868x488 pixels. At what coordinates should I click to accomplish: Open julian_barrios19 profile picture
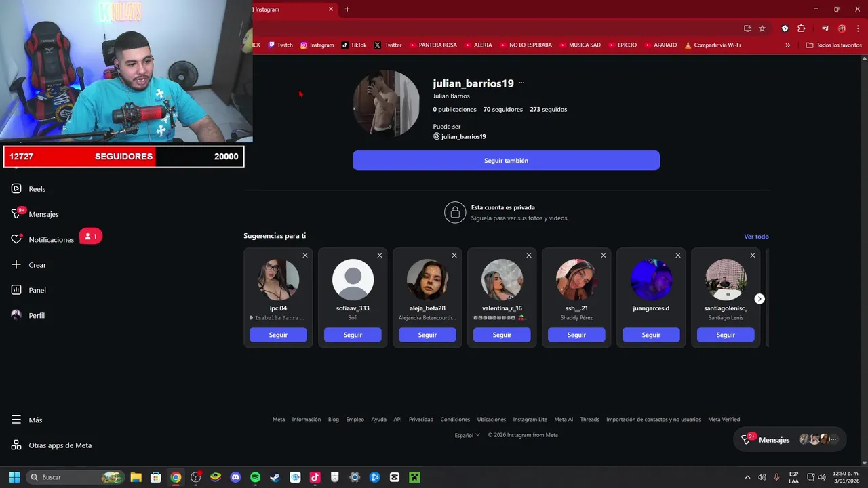[386, 103]
